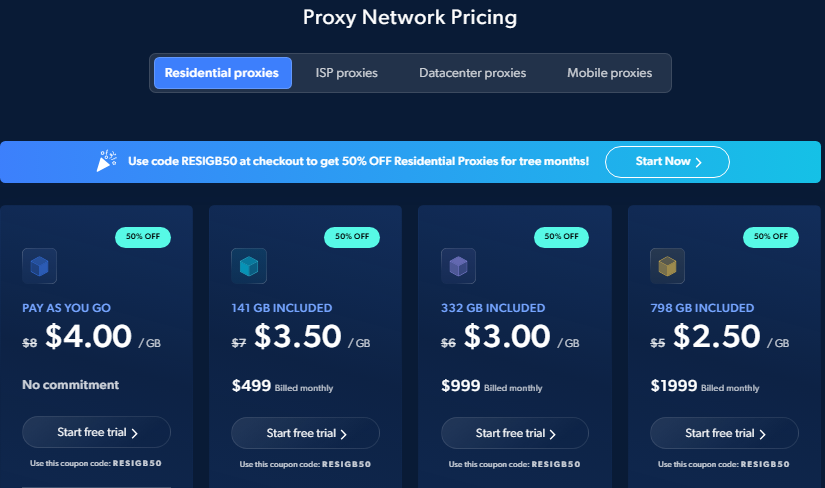
Task: Click the $2.50 price on 798 GB plan
Action: click(716, 337)
